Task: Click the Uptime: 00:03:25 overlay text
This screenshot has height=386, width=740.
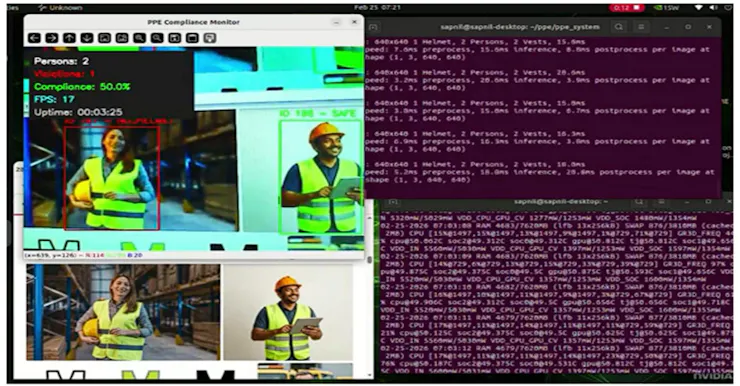Action: (78, 112)
